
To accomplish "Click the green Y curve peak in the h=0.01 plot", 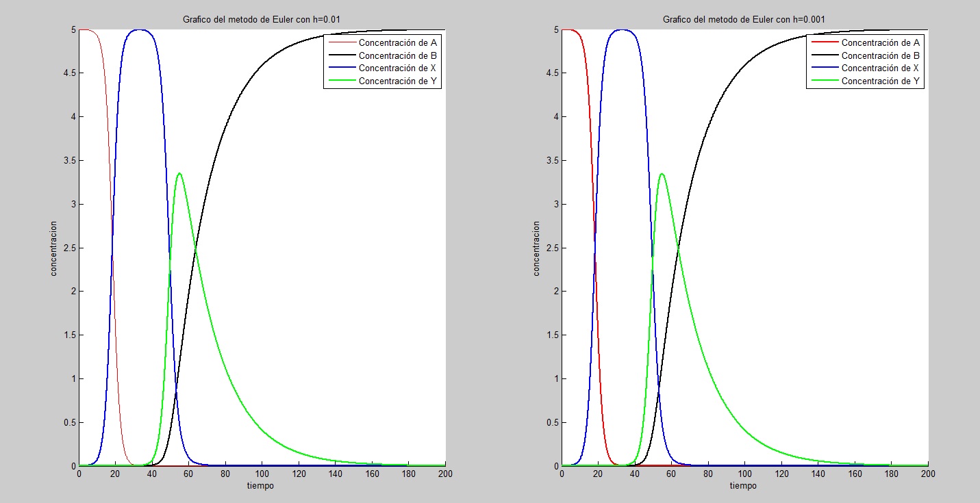I will [x=179, y=173].
